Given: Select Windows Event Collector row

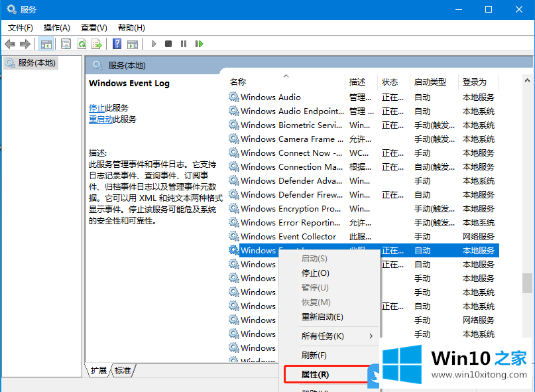Looking at the screenshot, I should tap(363, 237).
